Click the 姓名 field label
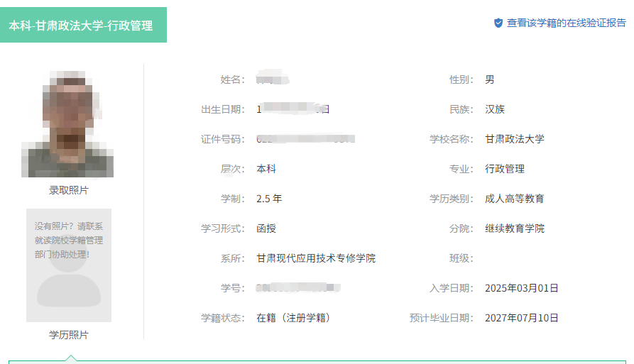 (x=232, y=79)
